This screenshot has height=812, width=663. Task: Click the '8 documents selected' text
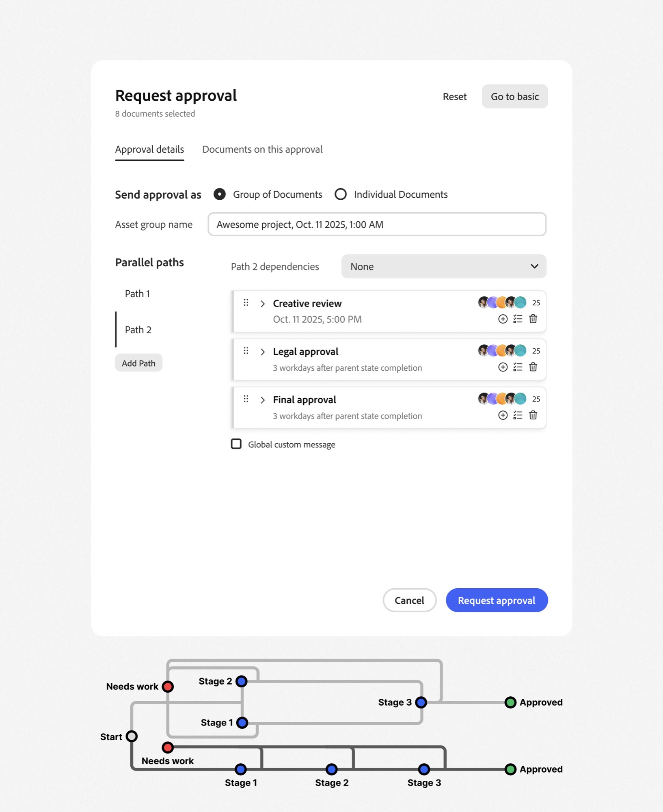(155, 114)
